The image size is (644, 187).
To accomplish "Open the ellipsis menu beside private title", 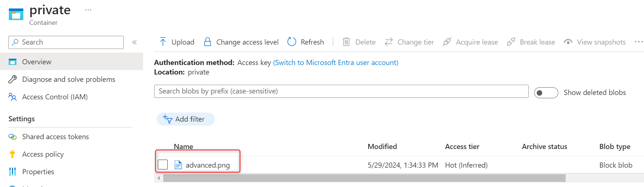I will coord(88,10).
